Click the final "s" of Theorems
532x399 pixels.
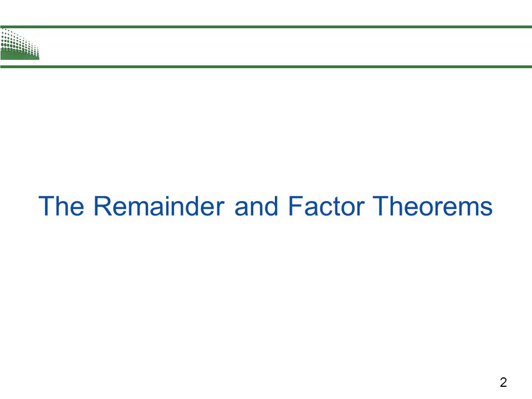487,209
